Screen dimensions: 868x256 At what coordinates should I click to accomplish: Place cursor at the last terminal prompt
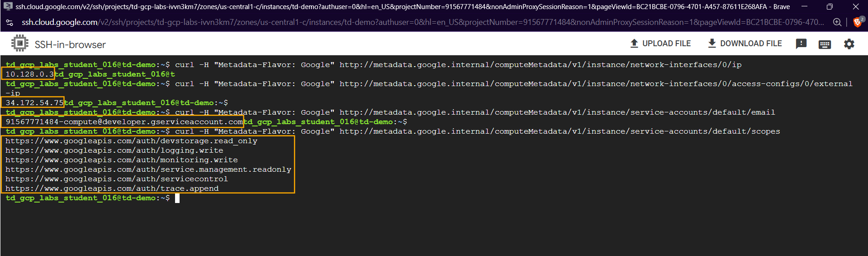click(177, 198)
